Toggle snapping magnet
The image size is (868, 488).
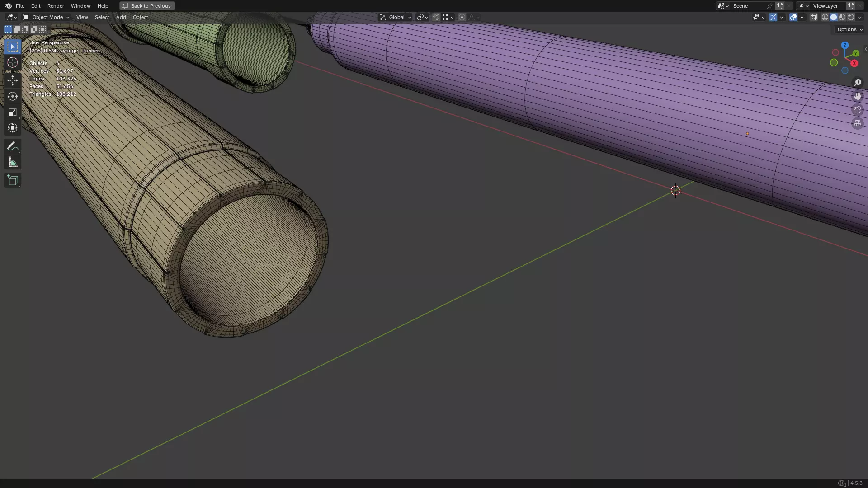click(x=436, y=17)
